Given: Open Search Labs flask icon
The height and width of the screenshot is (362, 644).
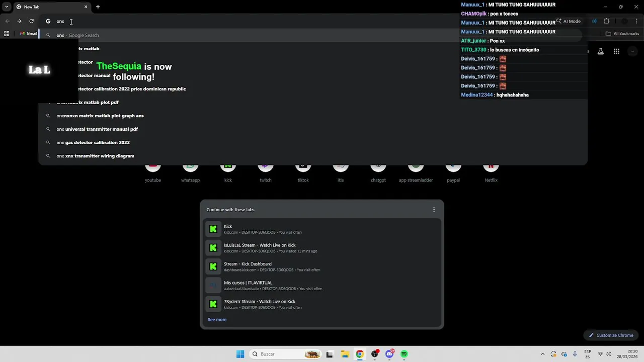Looking at the screenshot, I should (x=601, y=51).
